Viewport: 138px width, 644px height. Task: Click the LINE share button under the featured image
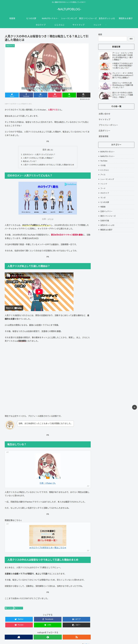pos(69,95)
